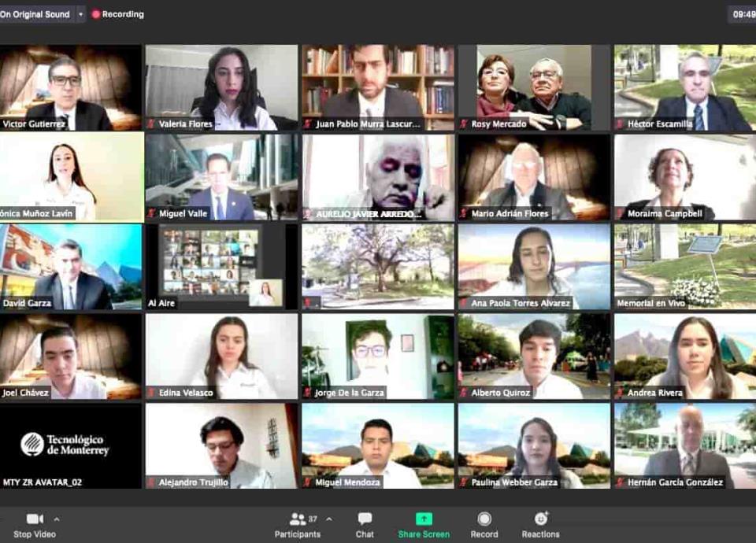The image size is (756, 543).
Task: Click muted mic icon on Valeria Flores
Action: click(x=151, y=124)
